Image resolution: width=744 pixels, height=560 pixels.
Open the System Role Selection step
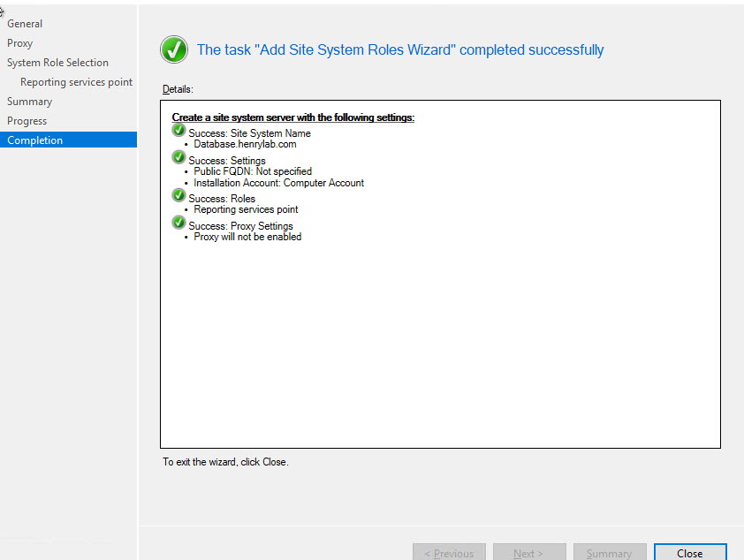coord(57,63)
